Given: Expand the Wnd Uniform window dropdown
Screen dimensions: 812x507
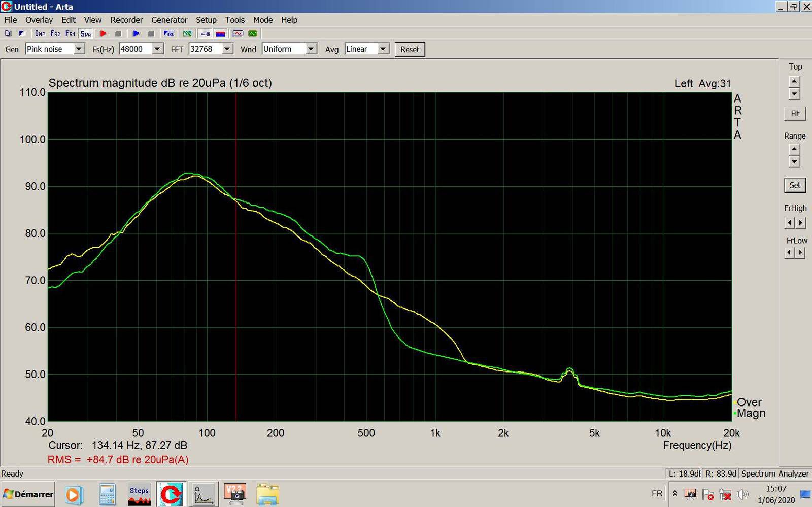Looking at the screenshot, I should [312, 49].
